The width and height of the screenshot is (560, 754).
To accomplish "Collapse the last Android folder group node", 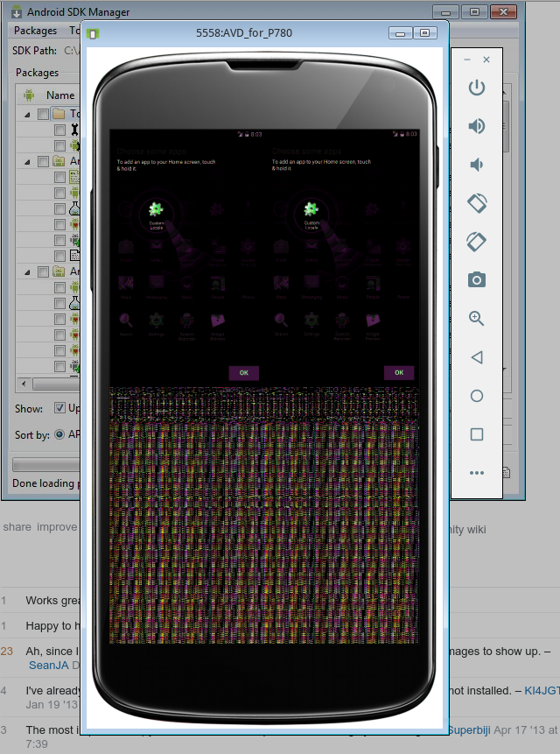I will pyautogui.click(x=27, y=272).
